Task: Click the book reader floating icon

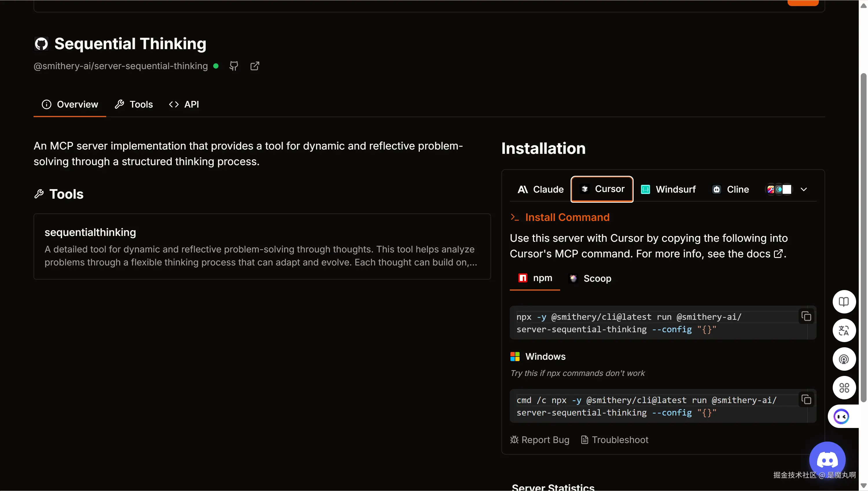Action: [844, 302]
